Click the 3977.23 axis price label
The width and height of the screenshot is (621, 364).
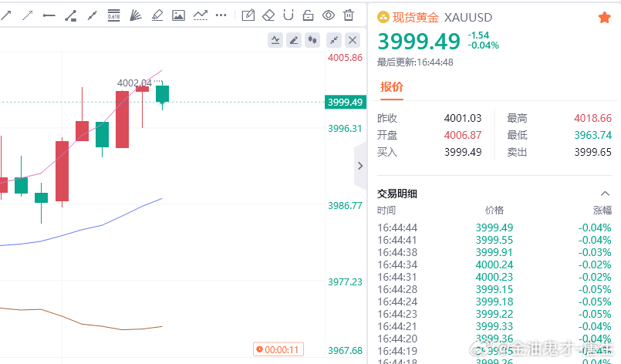(345, 282)
